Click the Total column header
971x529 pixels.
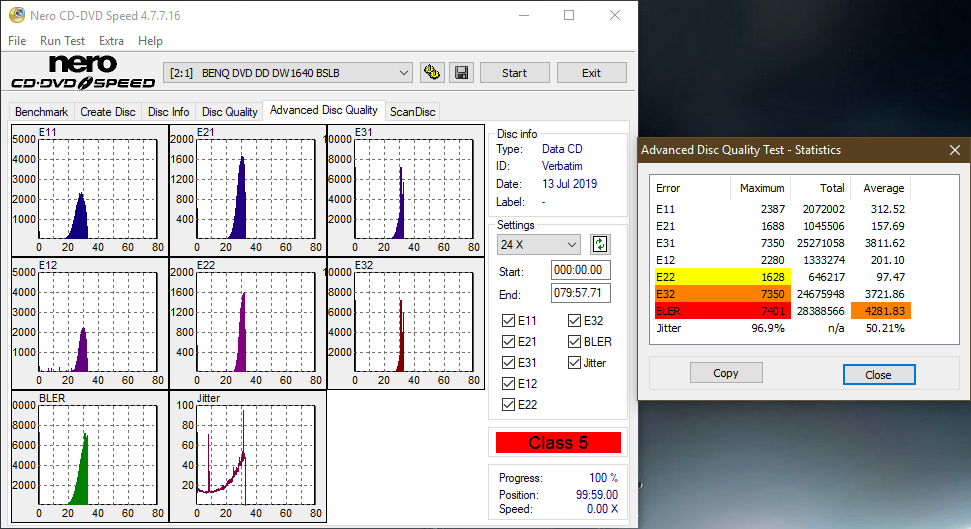click(x=821, y=188)
